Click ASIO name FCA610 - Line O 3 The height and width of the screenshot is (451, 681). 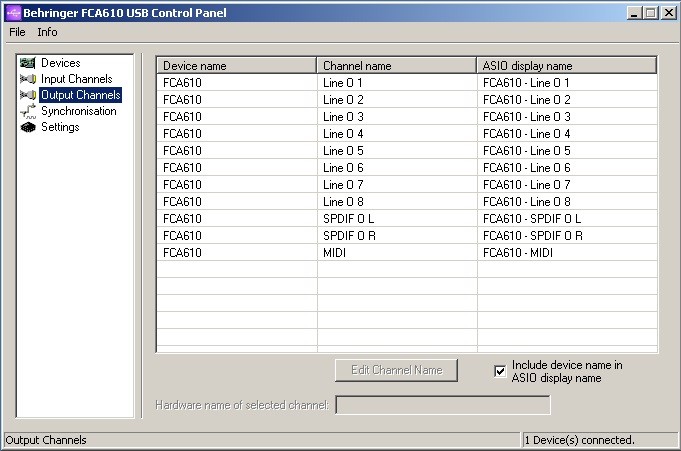(x=567, y=116)
